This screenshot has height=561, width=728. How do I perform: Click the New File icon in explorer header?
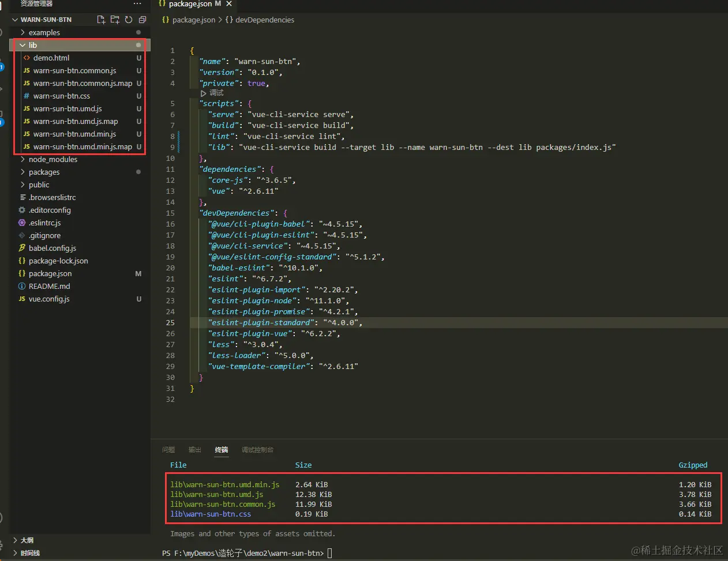101,20
